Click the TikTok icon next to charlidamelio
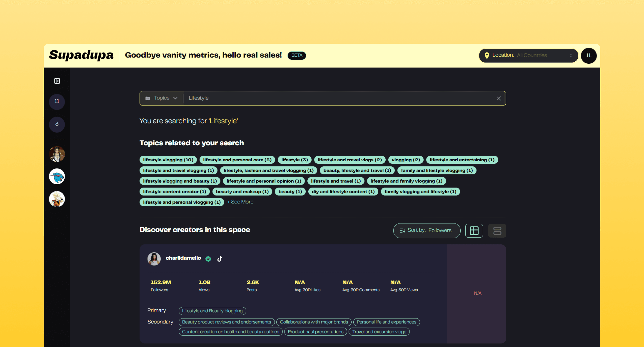Viewport: 644px width, 347px height. coord(220,258)
